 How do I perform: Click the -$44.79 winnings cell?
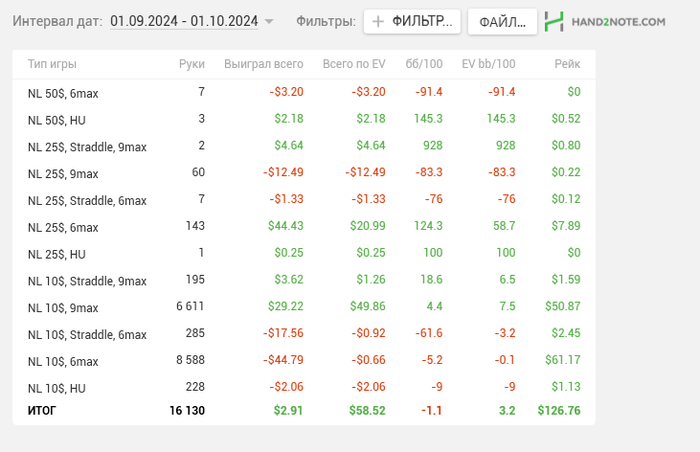(283, 360)
